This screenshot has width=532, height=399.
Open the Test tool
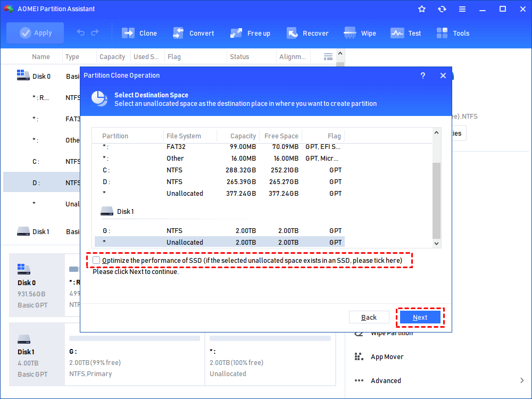pos(406,33)
